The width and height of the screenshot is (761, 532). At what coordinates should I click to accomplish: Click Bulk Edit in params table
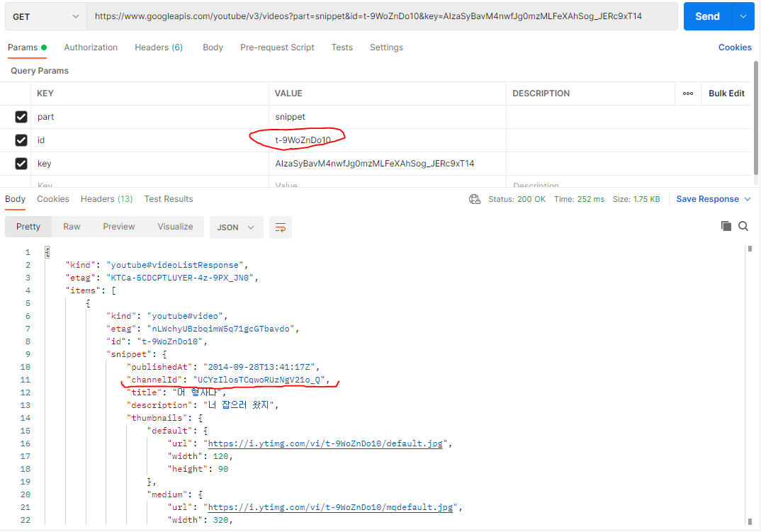tap(726, 94)
